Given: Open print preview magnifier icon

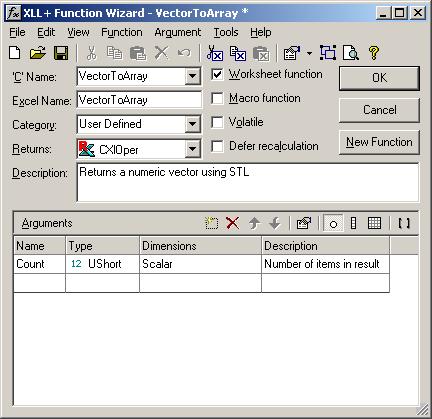Looking at the screenshot, I should [351, 53].
